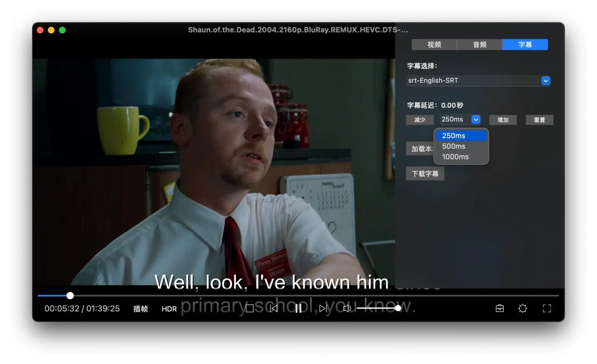This screenshot has width=597, height=364.
Task: Click the 字幕延迟 0.00秒 value label
Action: (x=435, y=105)
